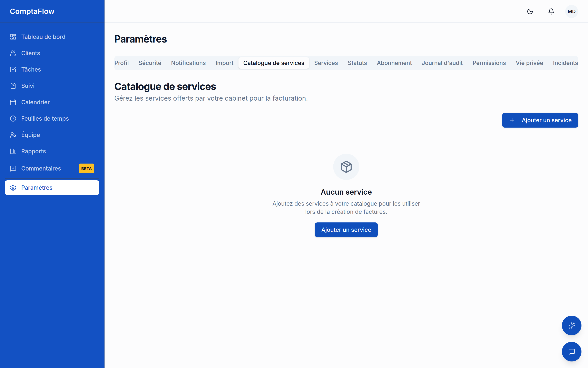Open the Statuts tab
Image resolution: width=588 pixels, height=368 pixels.
point(357,63)
